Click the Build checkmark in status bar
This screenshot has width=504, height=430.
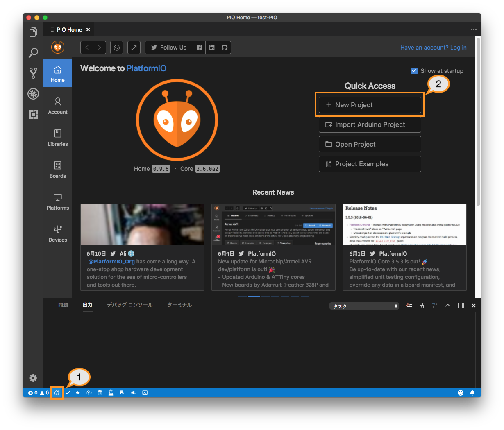[x=68, y=393]
